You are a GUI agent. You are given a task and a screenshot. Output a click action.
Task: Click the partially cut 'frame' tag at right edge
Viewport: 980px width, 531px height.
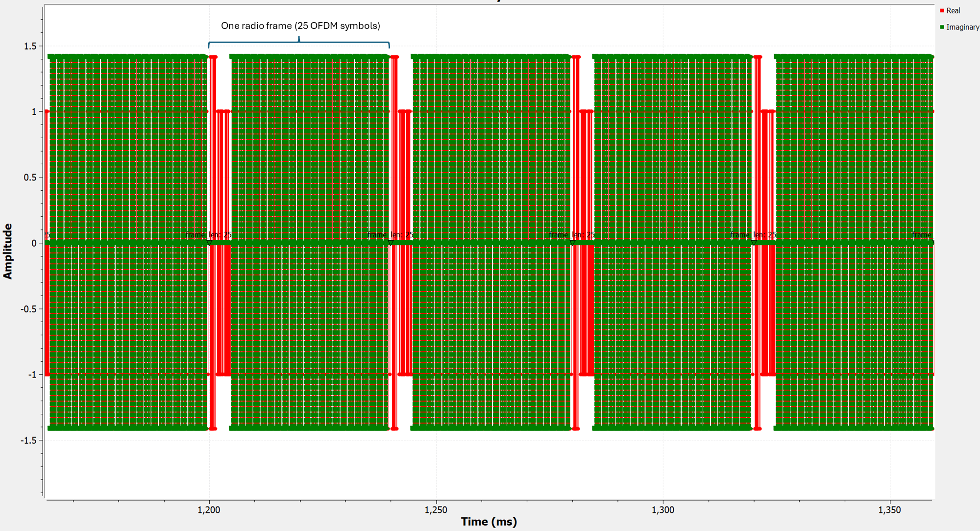point(922,235)
